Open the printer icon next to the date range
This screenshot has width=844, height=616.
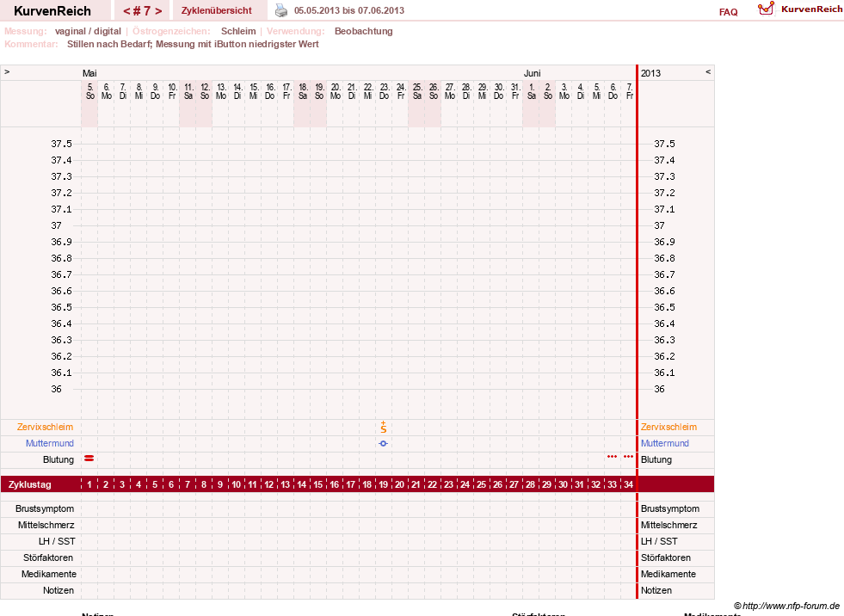(x=281, y=10)
